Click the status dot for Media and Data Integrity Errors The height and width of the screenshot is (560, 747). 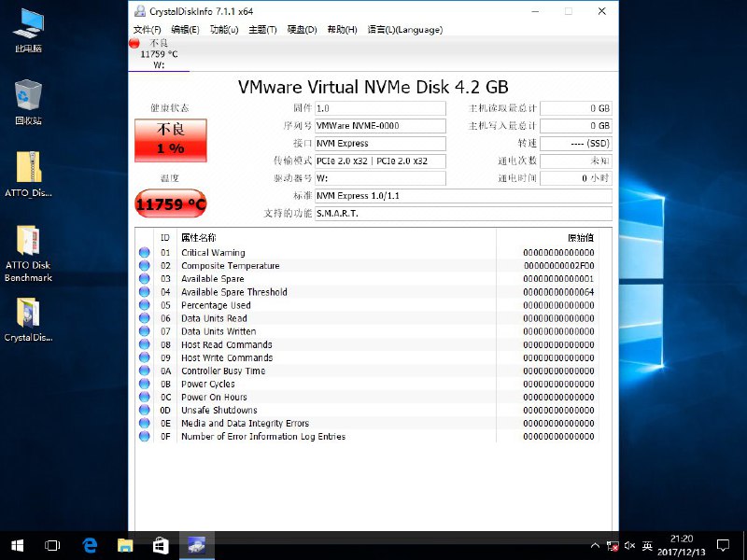(145, 423)
